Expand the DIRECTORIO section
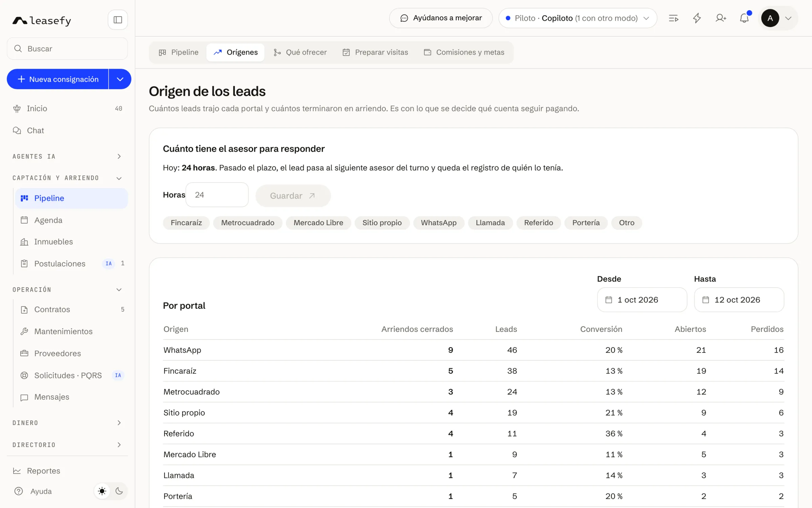812x508 pixels. [x=67, y=445]
